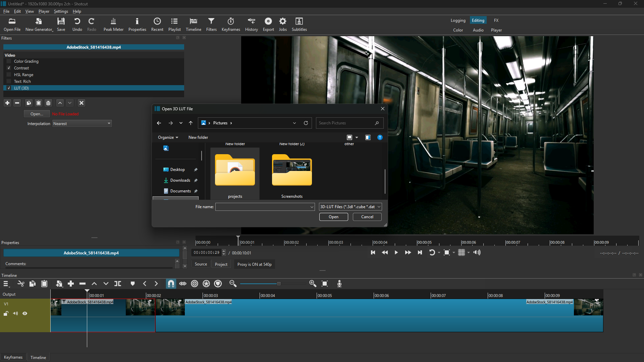The width and height of the screenshot is (644, 362).
Task: Open address bar previous locations dropdown
Action: (294, 123)
